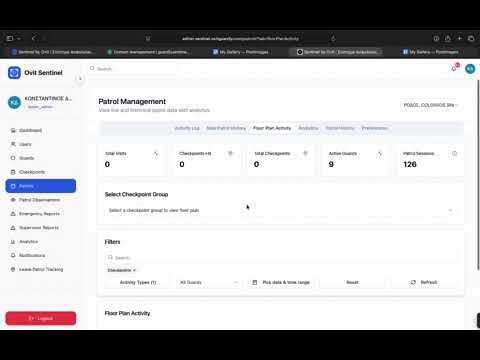Screen dimensions: 480x360
Task: Open the Activity Types (1) filter
Action: (x=138, y=282)
